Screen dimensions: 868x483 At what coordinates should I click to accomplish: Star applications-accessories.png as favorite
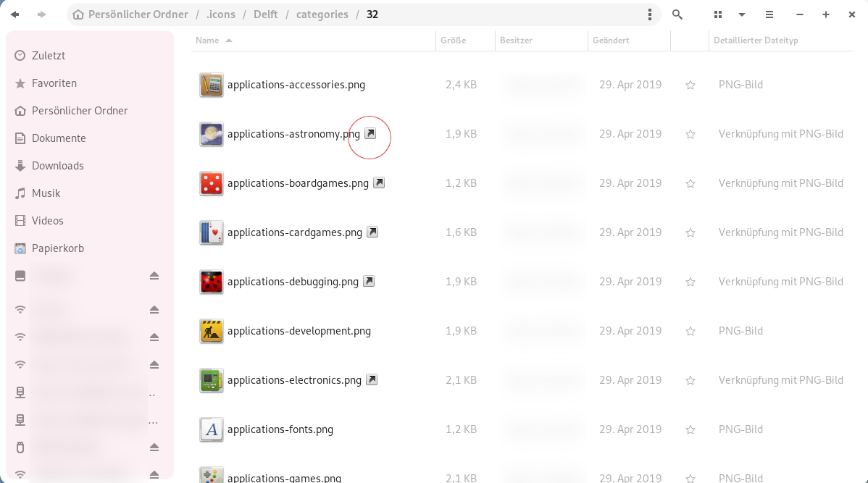pos(690,85)
